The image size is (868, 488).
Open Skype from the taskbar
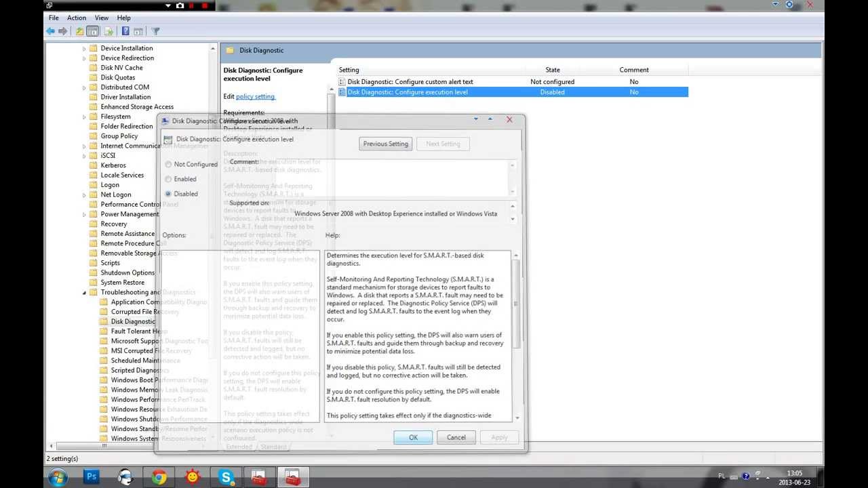tap(226, 477)
